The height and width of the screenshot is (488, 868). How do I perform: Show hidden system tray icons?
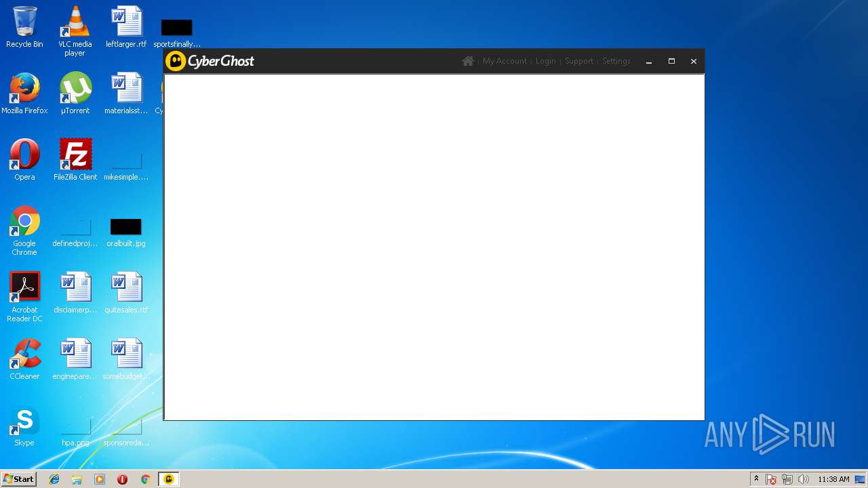point(756,479)
